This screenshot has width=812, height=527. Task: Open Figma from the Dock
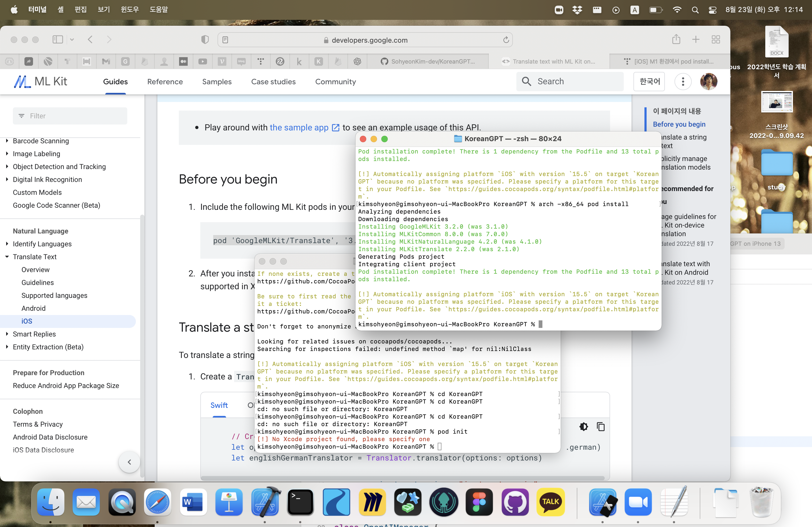point(479,502)
